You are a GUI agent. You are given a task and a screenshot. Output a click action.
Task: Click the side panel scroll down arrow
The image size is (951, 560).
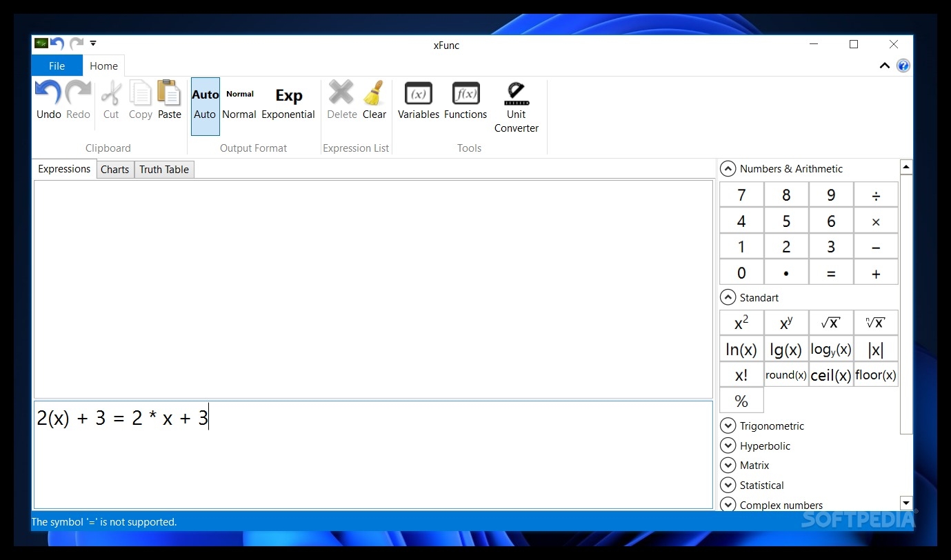[x=907, y=503]
